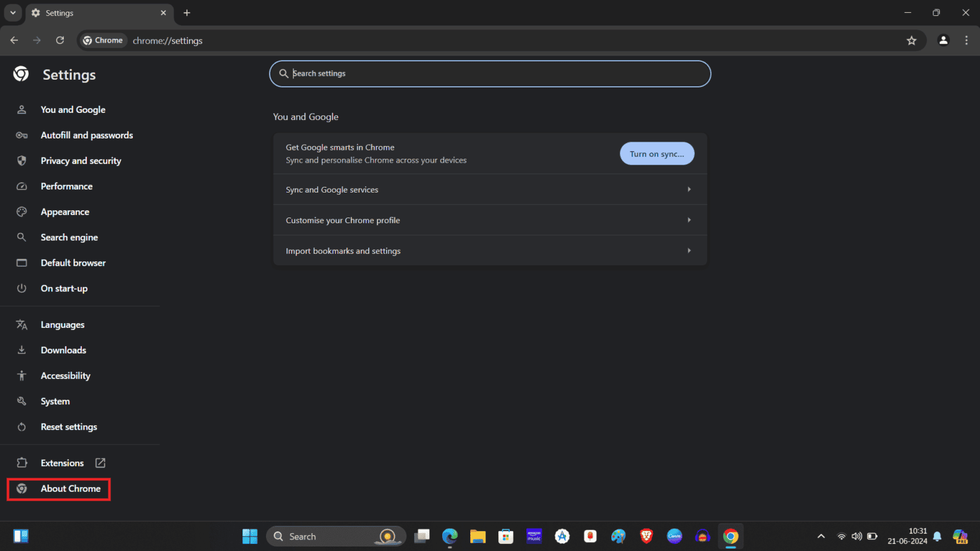Click the Extensions external link icon
This screenshot has height=551, width=980.
pyautogui.click(x=100, y=463)
